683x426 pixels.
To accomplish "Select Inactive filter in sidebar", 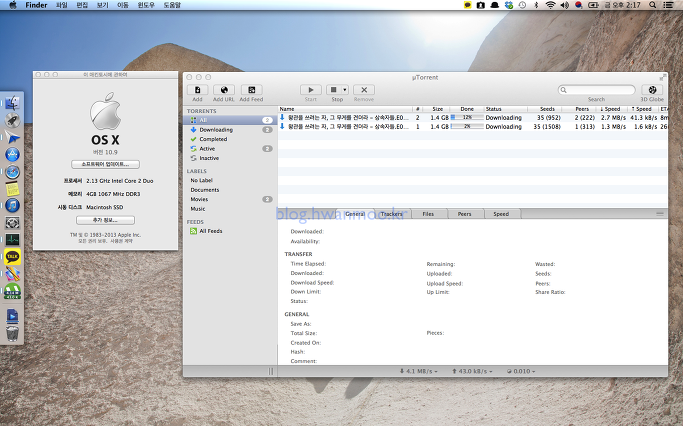I will pos(230,158).
